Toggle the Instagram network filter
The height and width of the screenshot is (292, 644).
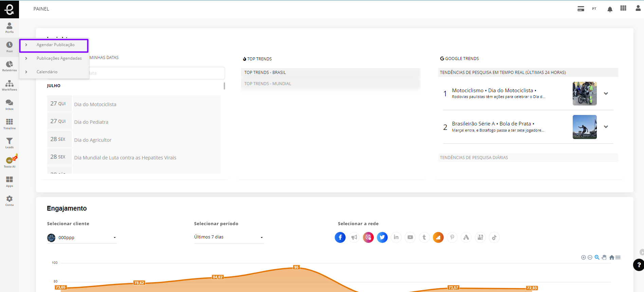pos(368,237)
